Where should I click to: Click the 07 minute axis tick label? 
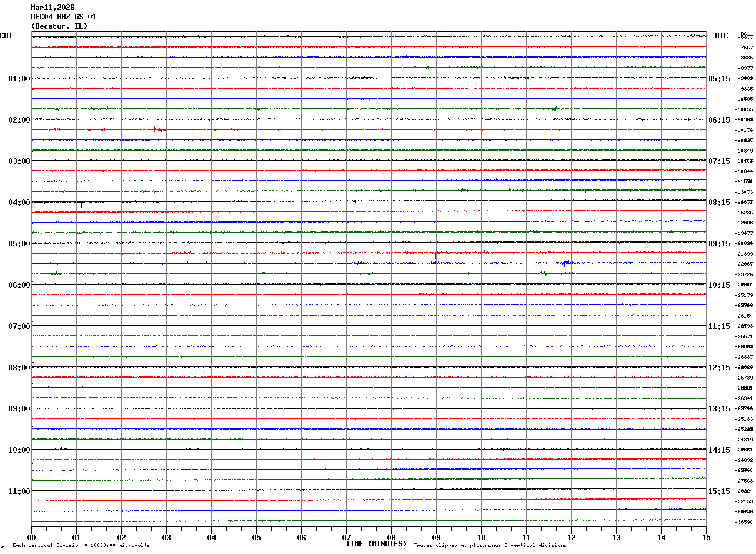point(346,537)
